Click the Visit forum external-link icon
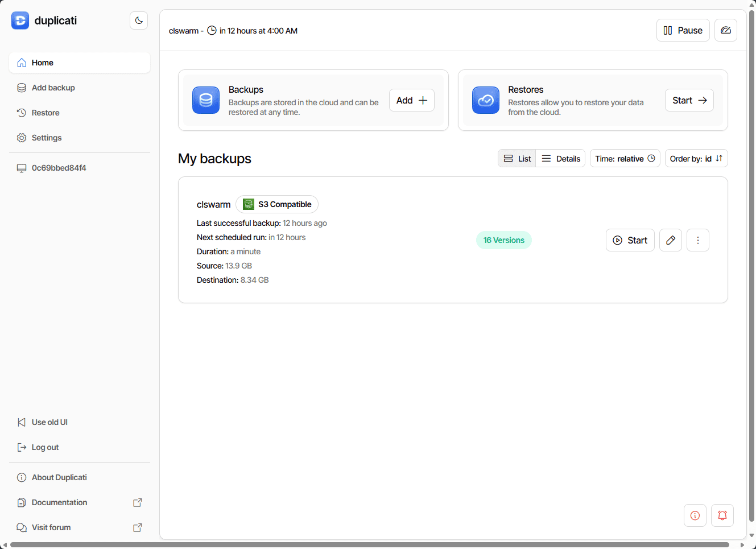756x549 pixels. click(x=138, y=527)
